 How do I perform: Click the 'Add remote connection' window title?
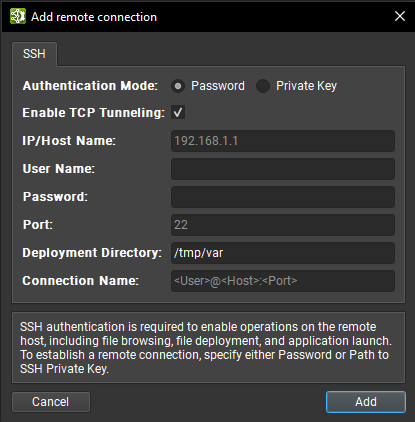[x=94, y=17]
